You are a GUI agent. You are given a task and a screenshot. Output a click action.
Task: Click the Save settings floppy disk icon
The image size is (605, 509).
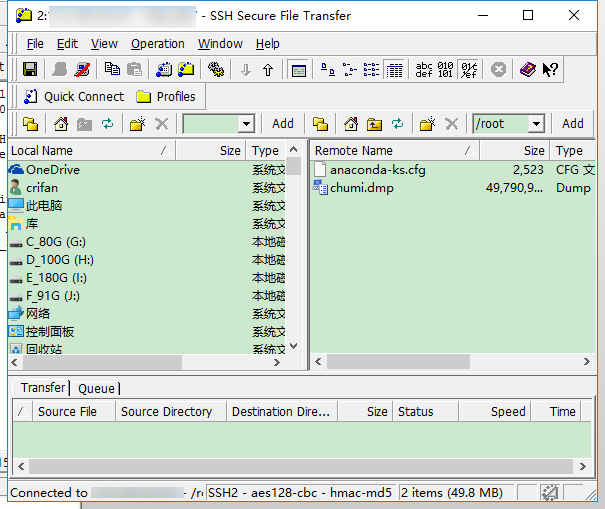(30, 70)
